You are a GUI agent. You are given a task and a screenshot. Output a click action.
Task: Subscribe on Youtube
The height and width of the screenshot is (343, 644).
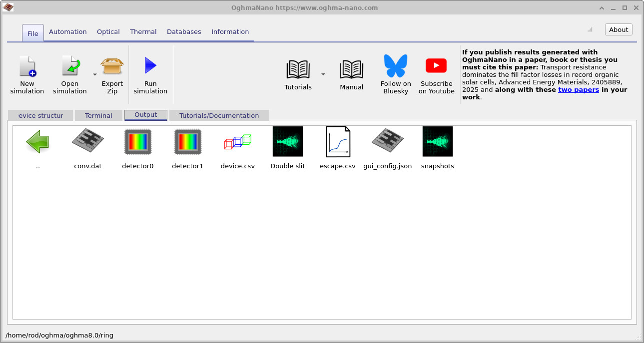436,72
